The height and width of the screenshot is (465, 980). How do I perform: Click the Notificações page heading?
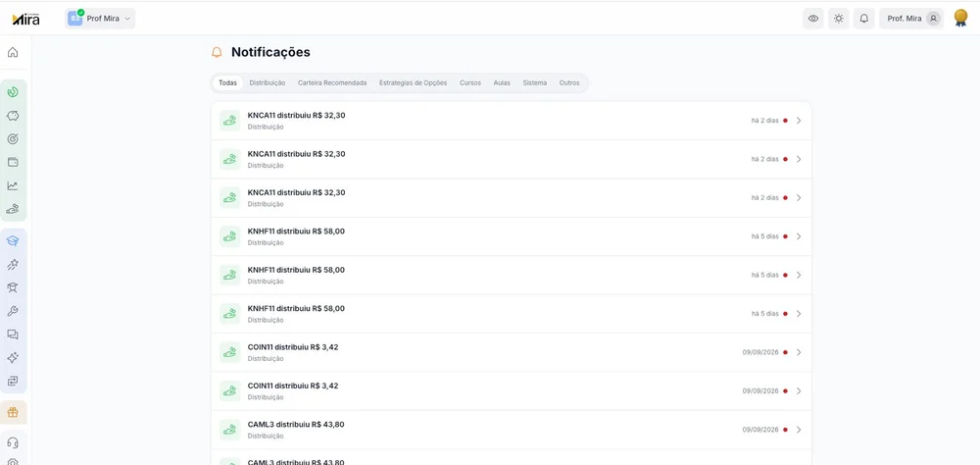(x=270, y=52)
